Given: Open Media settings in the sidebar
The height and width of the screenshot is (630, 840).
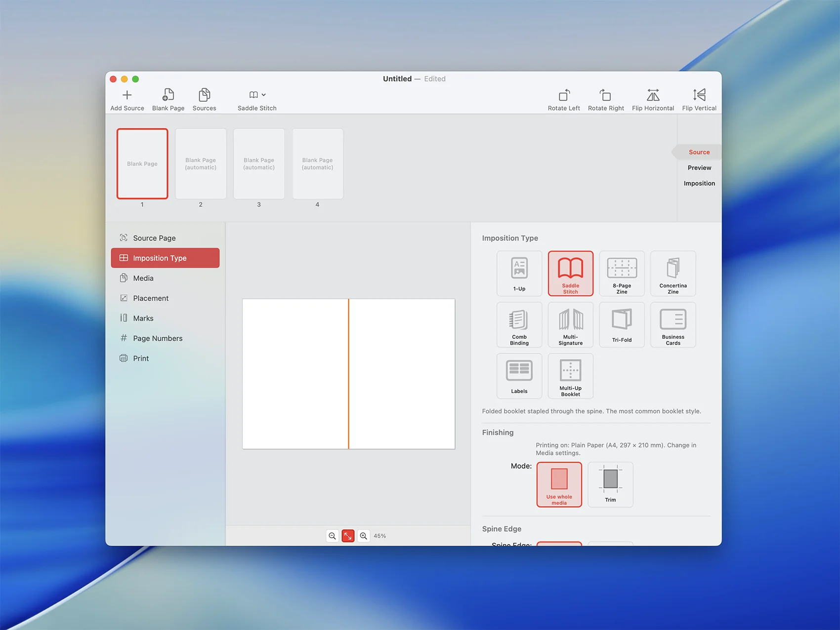Looking at the screenshot, I should click(x=143, y=278).
